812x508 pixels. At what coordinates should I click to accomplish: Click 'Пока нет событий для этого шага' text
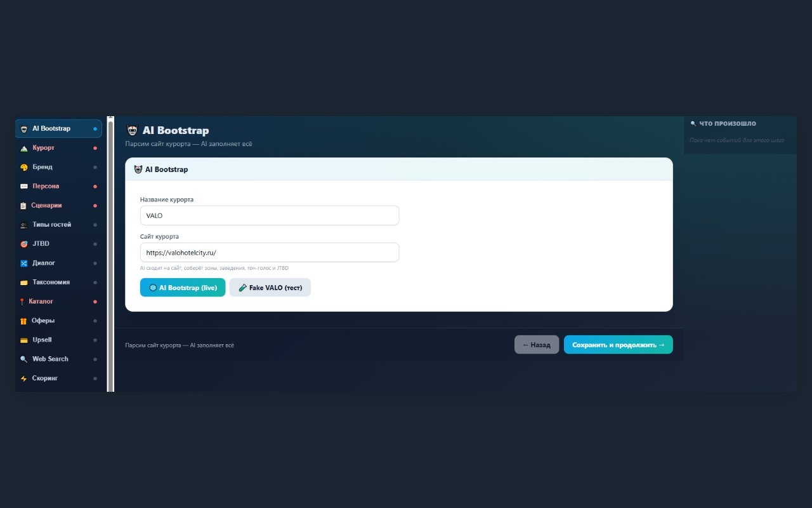[737, 140]
